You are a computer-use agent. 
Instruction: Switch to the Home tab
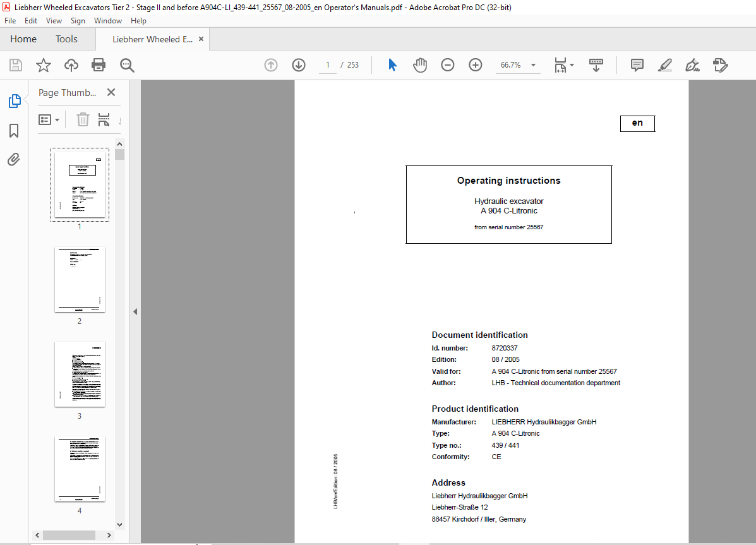click(23, 39)
